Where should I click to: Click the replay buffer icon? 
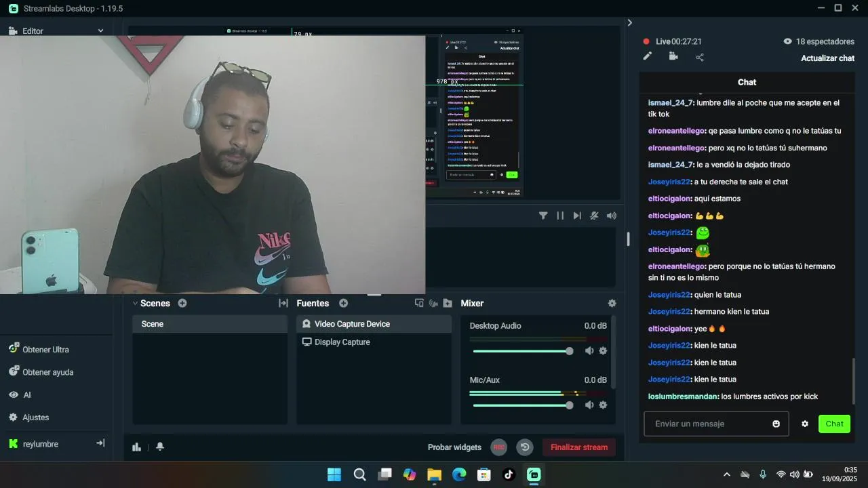click(524, 447)
